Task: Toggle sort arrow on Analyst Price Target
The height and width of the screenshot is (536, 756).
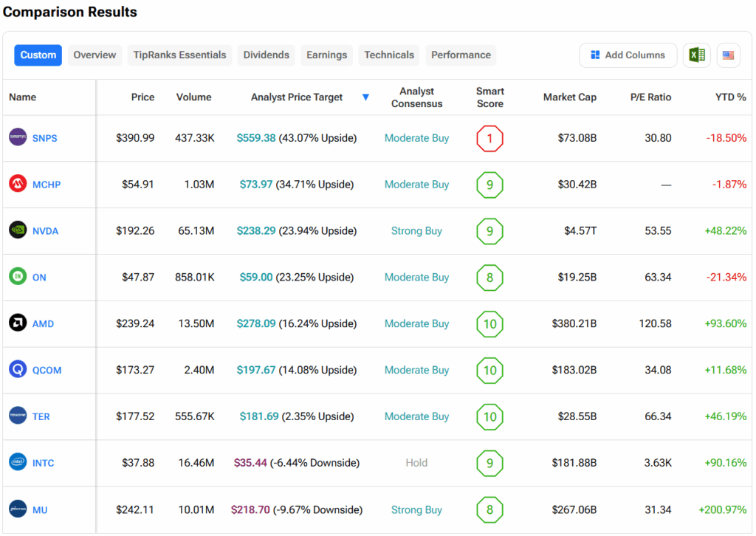Action: point(365,97)
